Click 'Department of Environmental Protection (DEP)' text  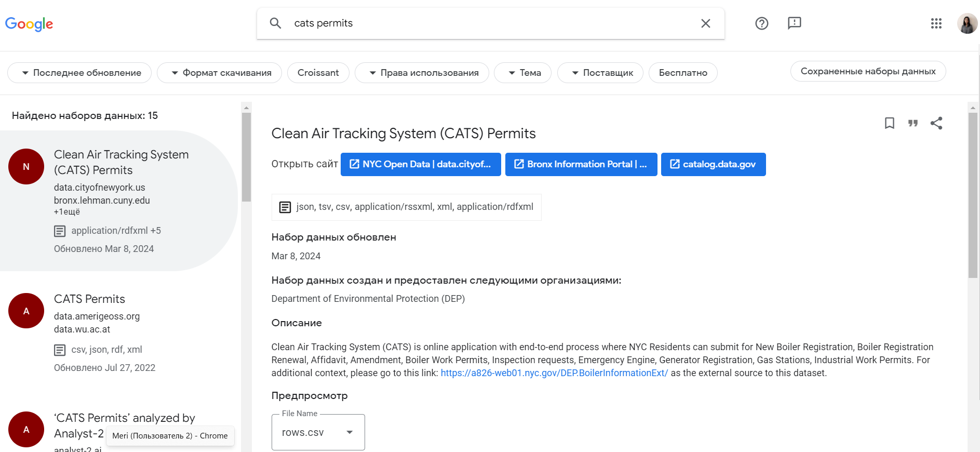368,299
